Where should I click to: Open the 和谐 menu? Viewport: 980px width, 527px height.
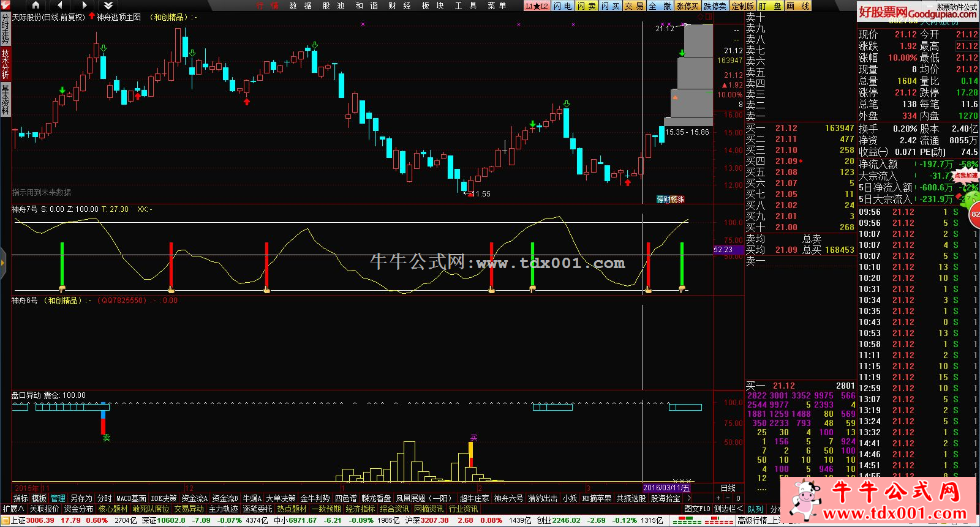point(366,6)
